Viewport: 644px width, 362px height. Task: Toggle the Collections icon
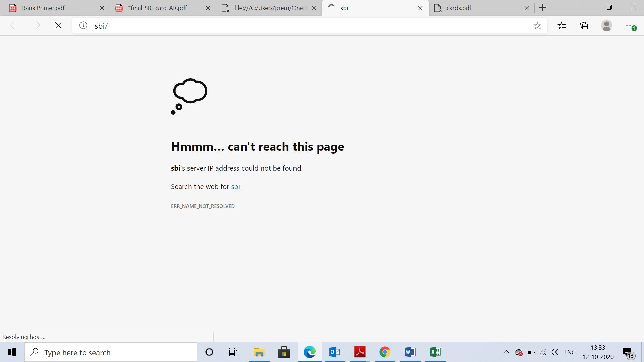(x=584, y=25)
